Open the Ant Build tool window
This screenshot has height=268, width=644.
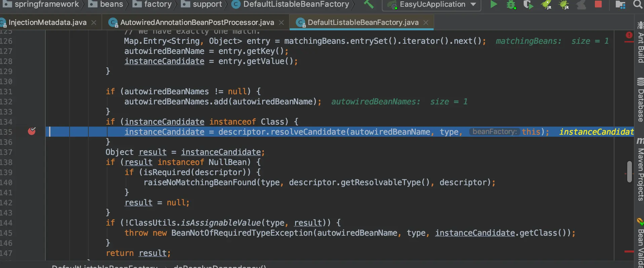click(640, 42)
